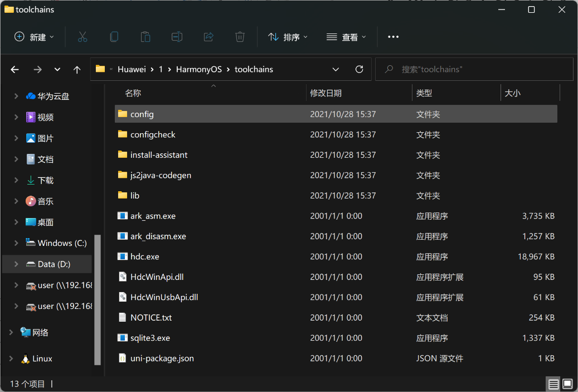Viewport: 578px width, 392px height.
Task: Open the recent locations dropdown arrow
Action: 57,69
